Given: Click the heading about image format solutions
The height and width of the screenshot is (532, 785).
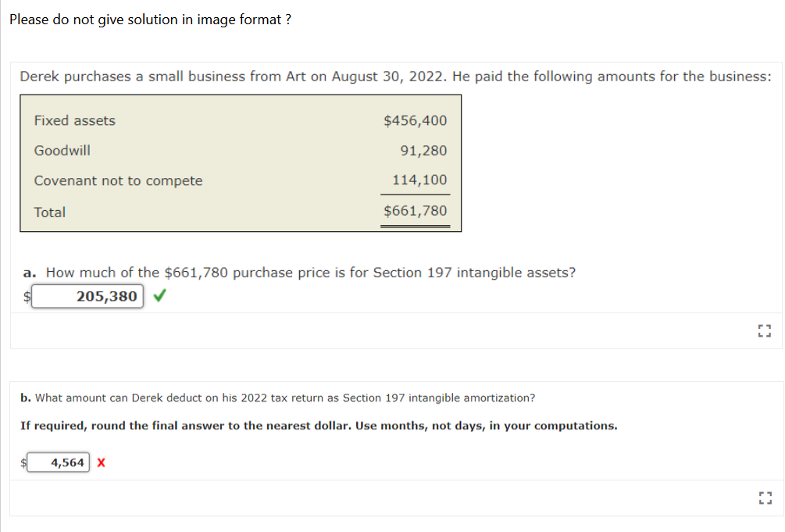Looking at the screenshot, I should pos(150,19).
